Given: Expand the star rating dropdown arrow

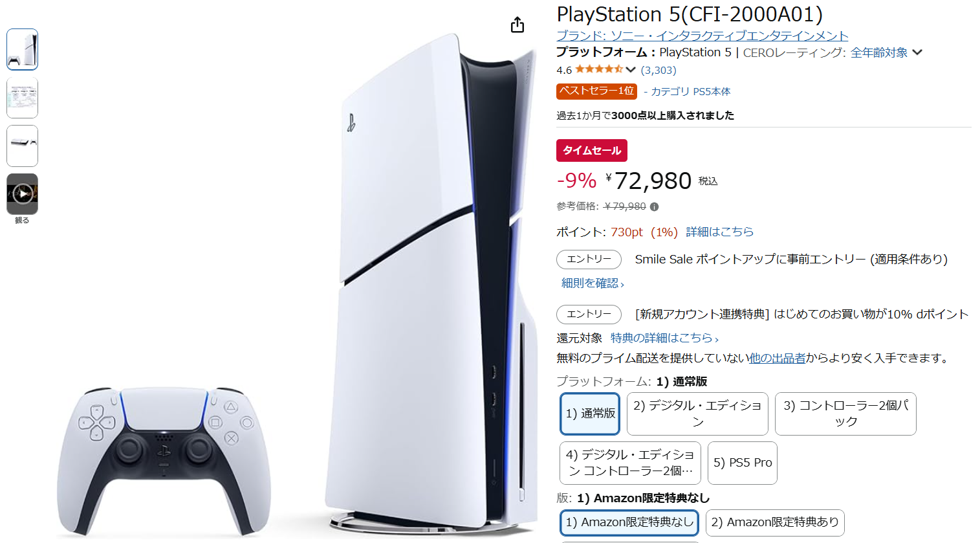Looking at the screenshot, I should 631,70.
